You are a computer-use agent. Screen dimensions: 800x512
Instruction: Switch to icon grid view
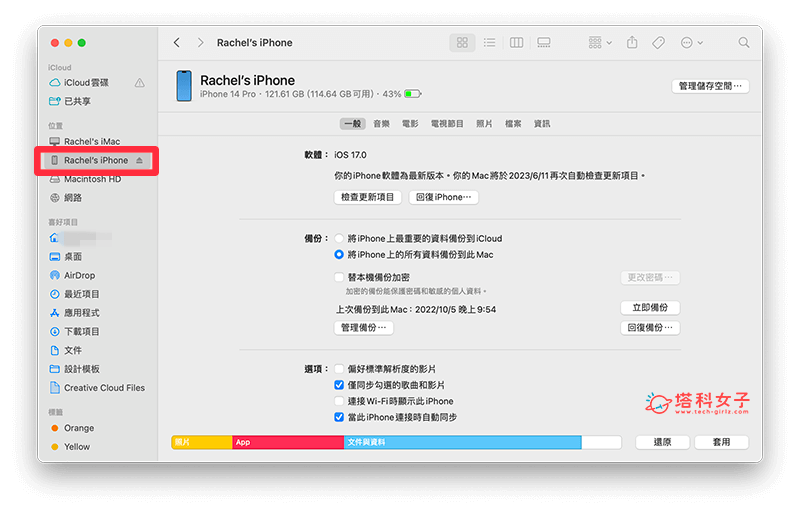(x=462, y=43)
